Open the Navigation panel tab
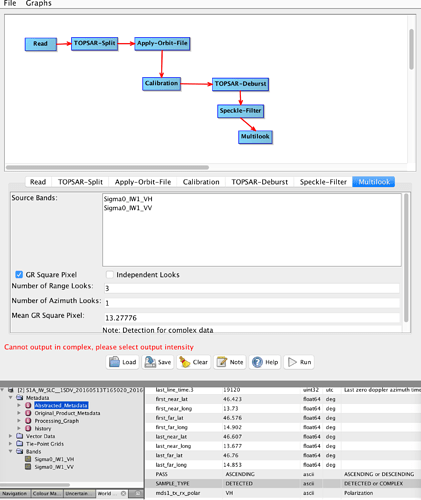The image size is (421, 500). tap(14, 493)
